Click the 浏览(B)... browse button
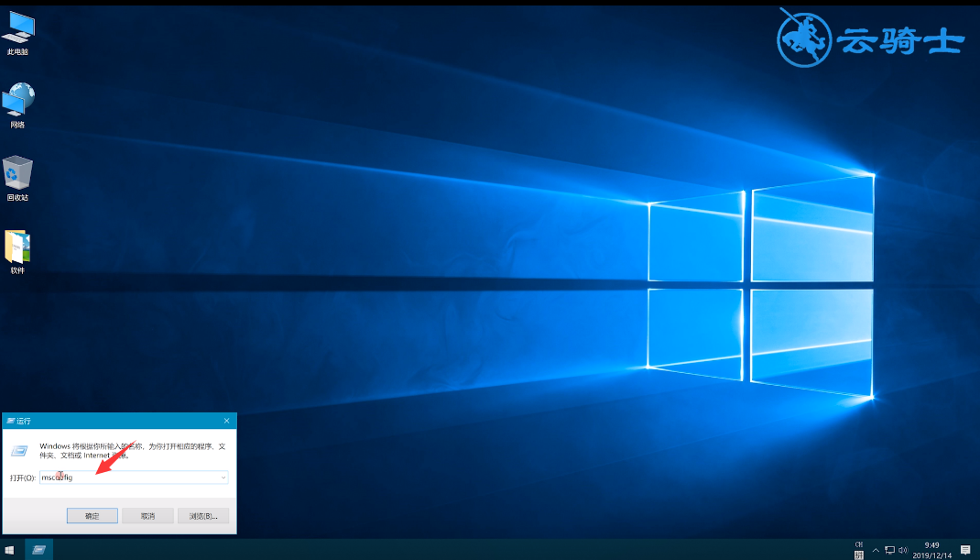Image resolution: width=980 pixels, height=560 pixels. [x=203, y=516]
